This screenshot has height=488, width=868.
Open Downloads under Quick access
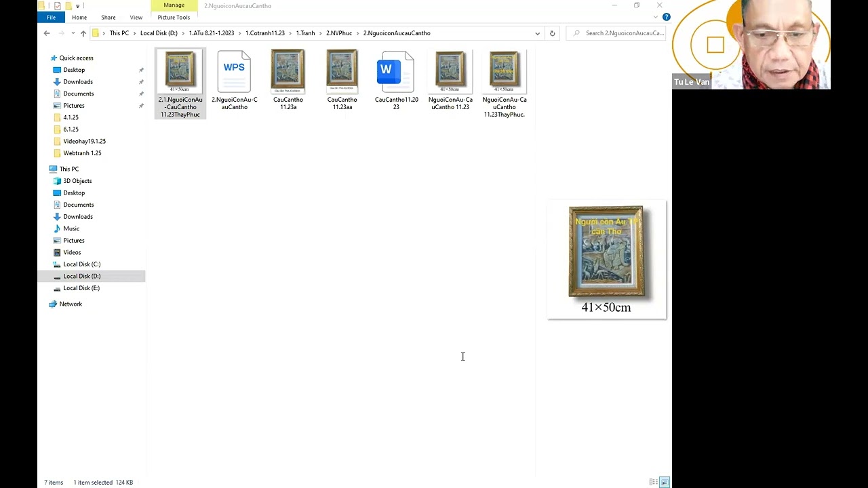78,82
